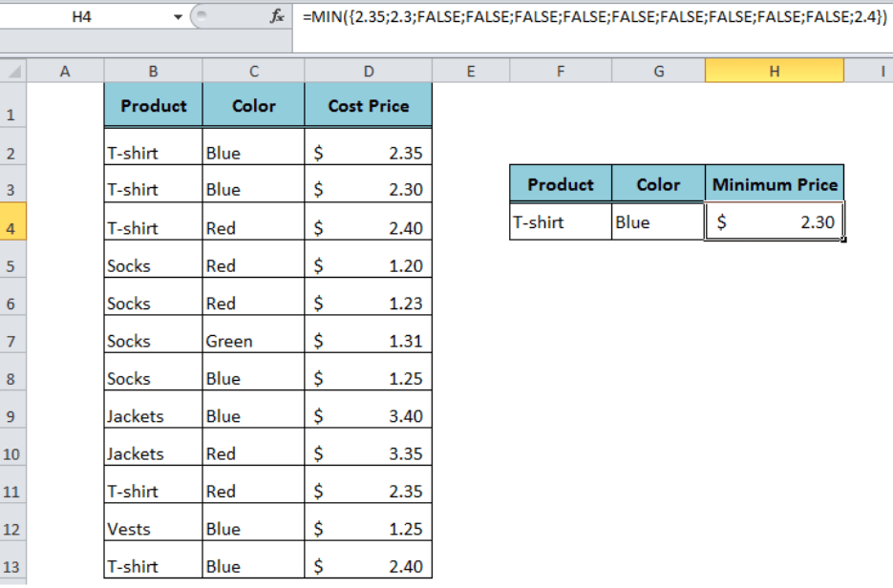Select column F header

561,72
